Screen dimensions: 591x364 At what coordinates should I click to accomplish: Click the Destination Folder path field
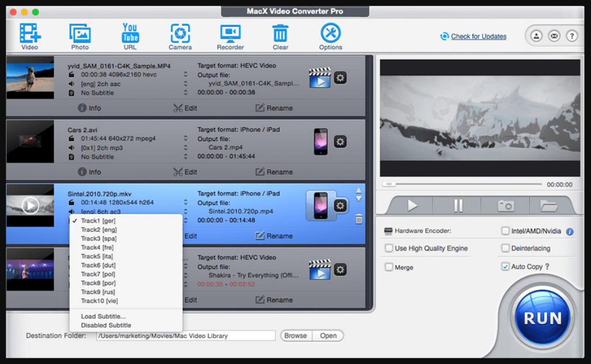click(x=186, y=336)
